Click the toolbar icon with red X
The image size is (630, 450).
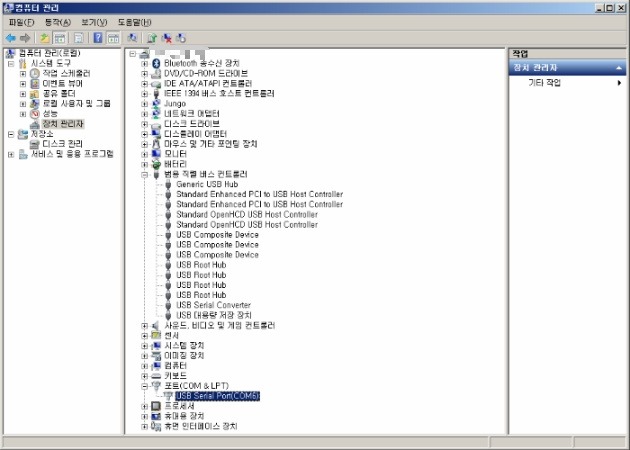click(x=166, y=38)
